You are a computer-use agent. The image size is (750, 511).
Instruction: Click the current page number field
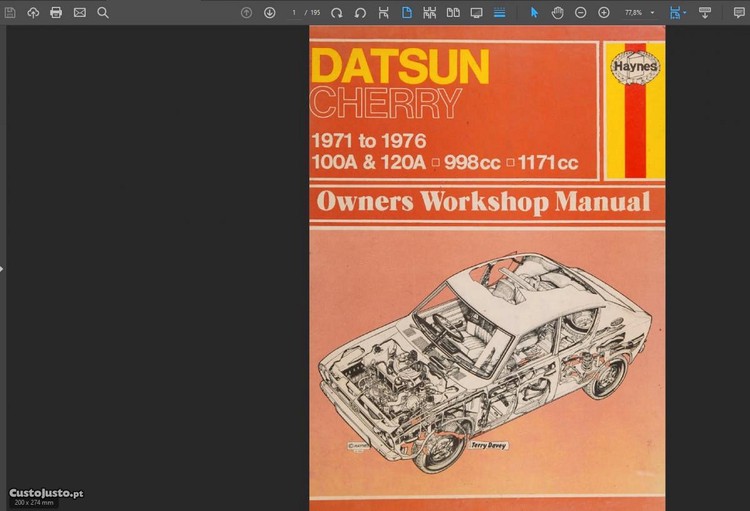294,13
